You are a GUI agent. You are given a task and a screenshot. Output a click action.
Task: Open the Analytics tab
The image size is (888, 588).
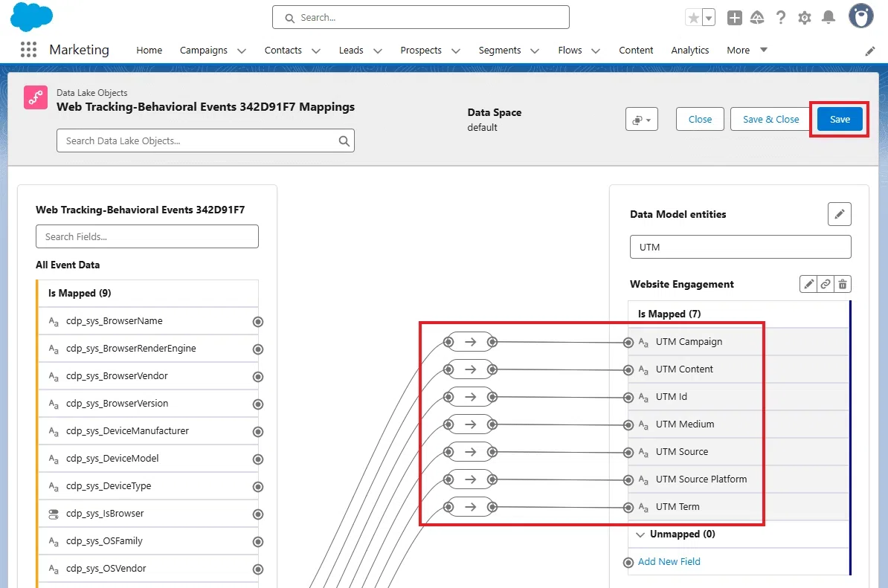click(689, 51)
